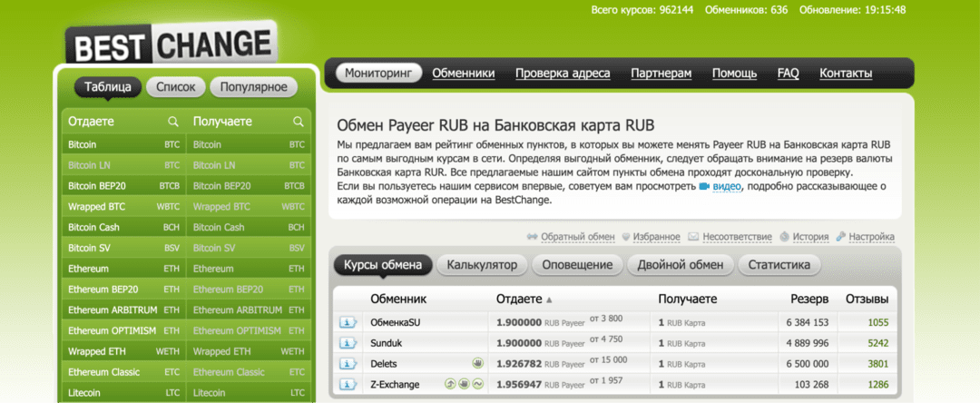980x403 pixels.
Task: Open the 1055 reviews for ОбменкаSU
Action: 877,322
